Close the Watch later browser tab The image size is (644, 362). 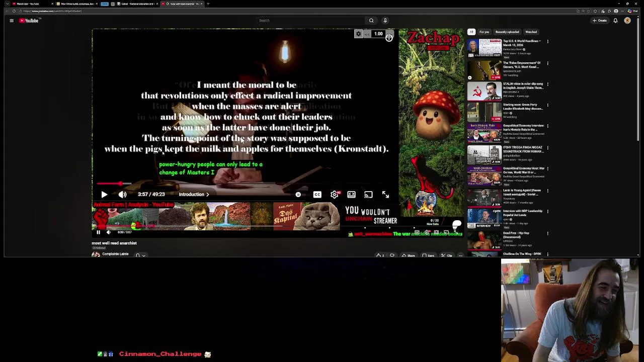[52, 4]
